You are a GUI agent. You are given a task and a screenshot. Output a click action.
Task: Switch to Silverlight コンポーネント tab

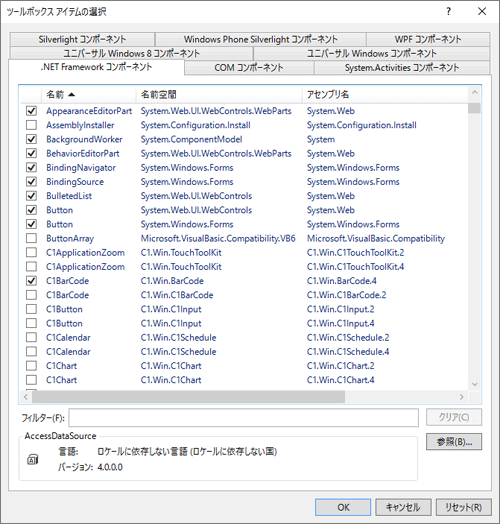coord(82,39)
